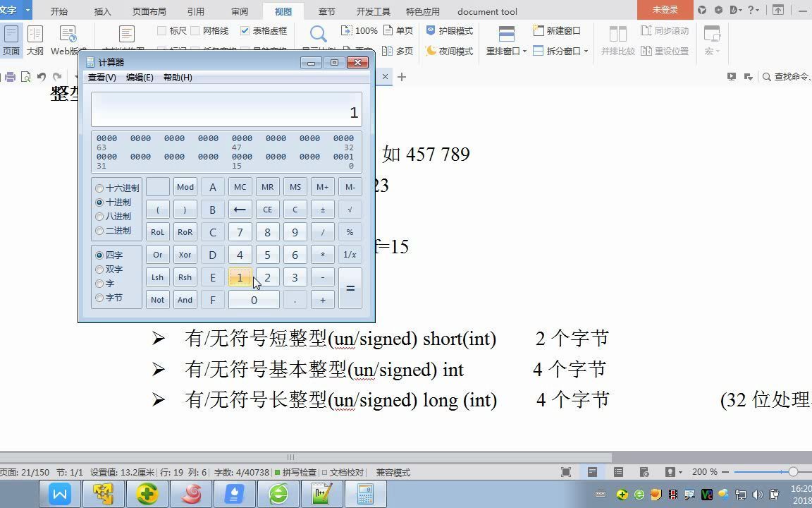Click the volume speaker tray icon
The height and width of the screenshot is (508, 812).
[757, 495]
